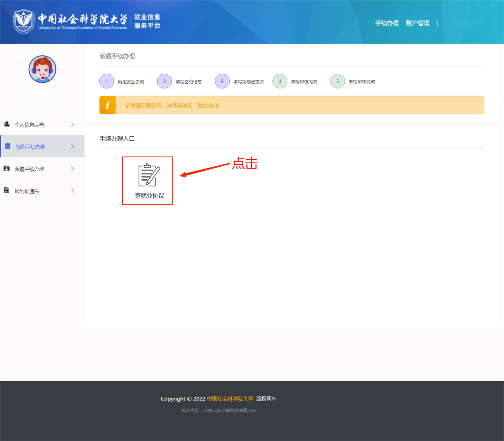The height and width of the screenshot is (441, 504).
Task: Select step 5 学校审核完成 circle
Action: (x=338, y=81)
